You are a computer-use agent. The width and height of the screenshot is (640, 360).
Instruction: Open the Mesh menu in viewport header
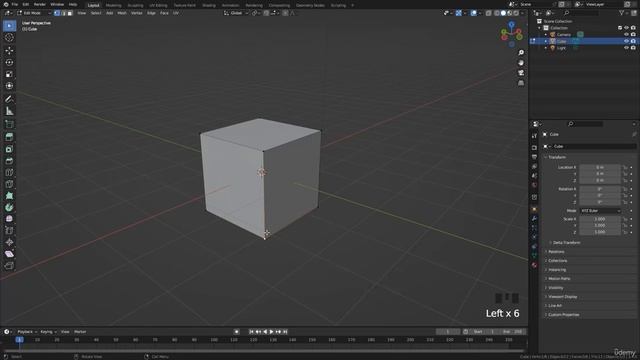click(x=122, y=13)
